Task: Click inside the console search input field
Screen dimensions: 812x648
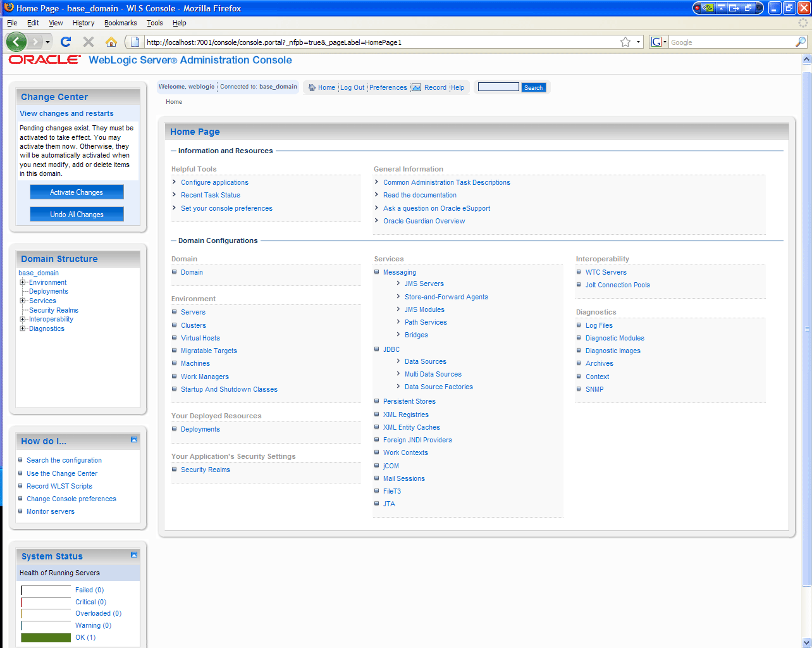Action: 498,87
